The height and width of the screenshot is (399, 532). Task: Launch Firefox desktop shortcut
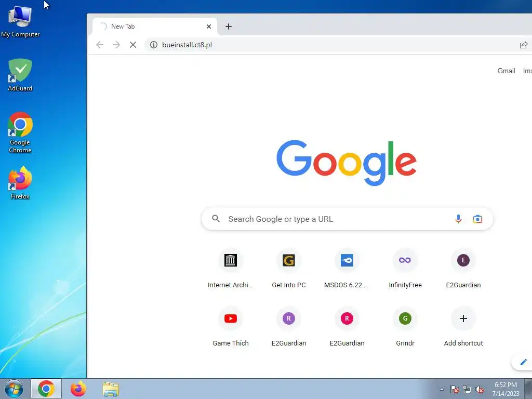20,182
